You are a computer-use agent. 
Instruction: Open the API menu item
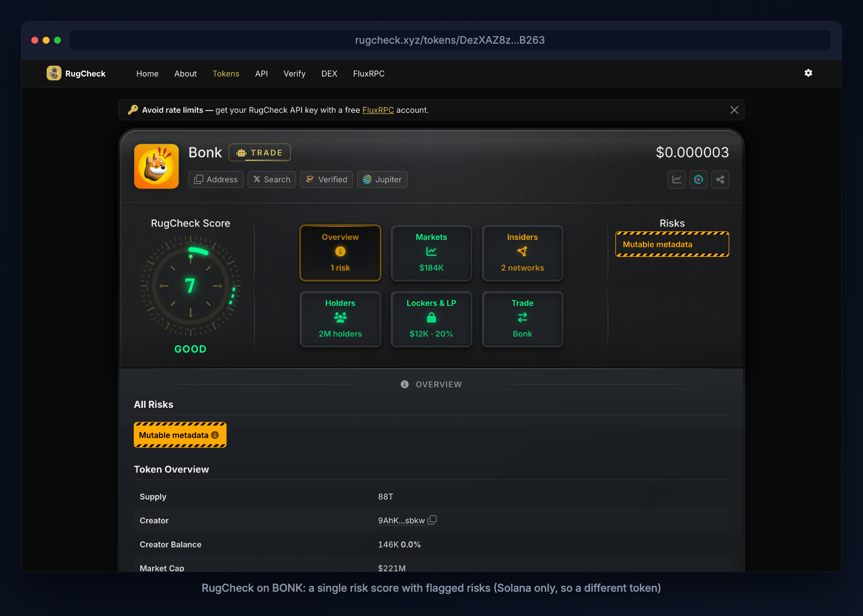pos(262,73)
